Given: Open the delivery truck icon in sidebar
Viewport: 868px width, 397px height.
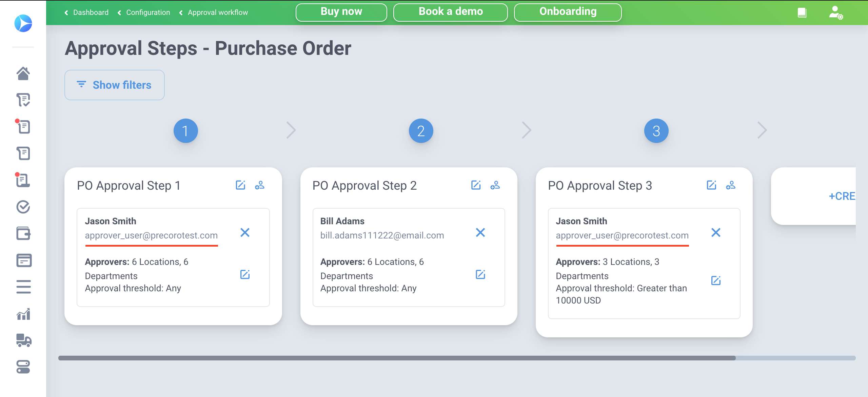Looking at the screenshot, I should click(x=23, y=340).
